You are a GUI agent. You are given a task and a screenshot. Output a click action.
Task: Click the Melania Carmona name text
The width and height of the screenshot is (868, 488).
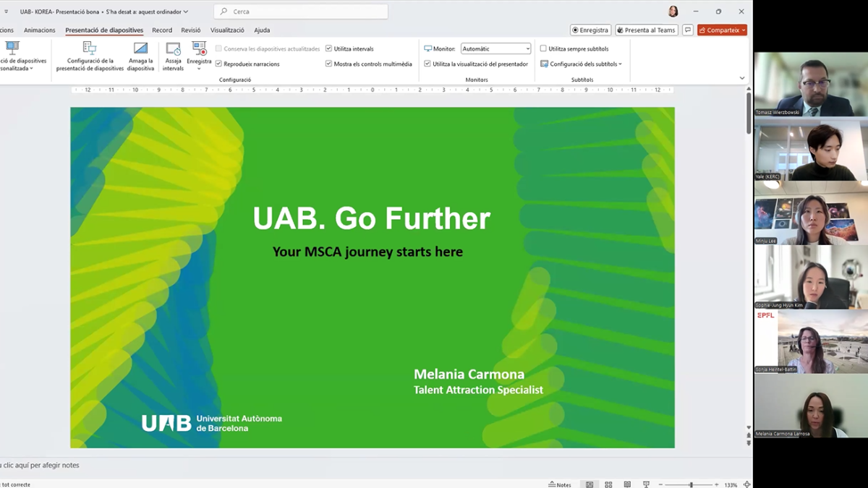pyautogui.click(x=469, y=374)
